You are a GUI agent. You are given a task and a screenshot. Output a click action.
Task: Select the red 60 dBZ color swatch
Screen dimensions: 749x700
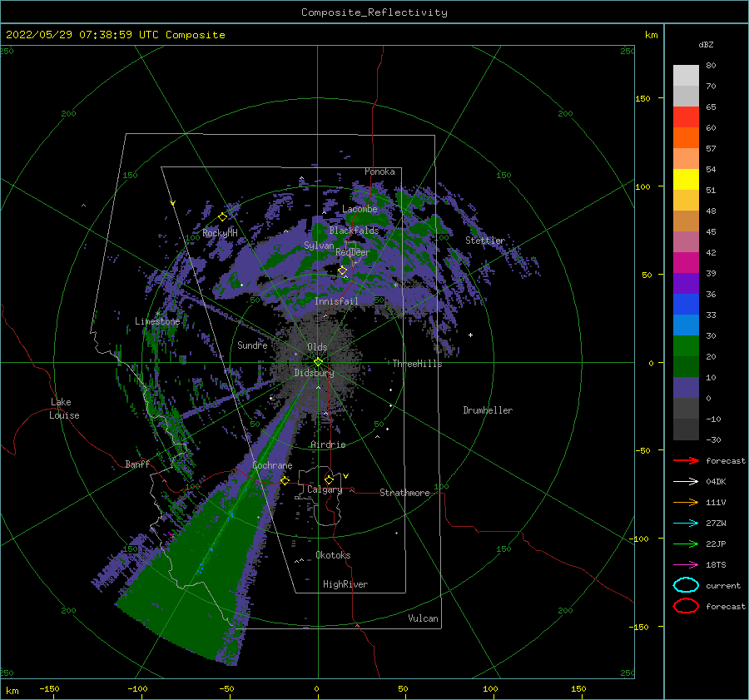[x=686, y=117]
